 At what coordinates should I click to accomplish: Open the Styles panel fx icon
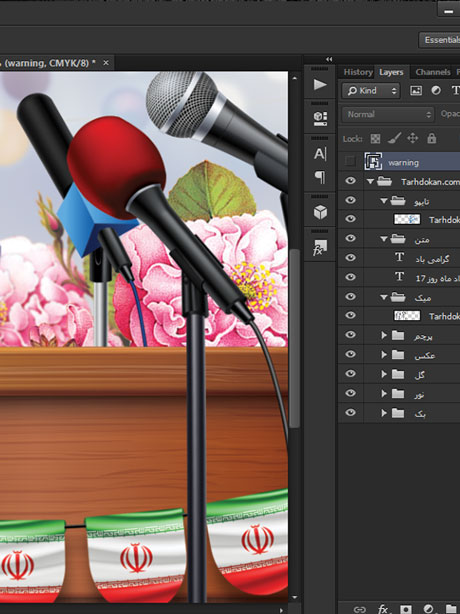click(319, 247)
